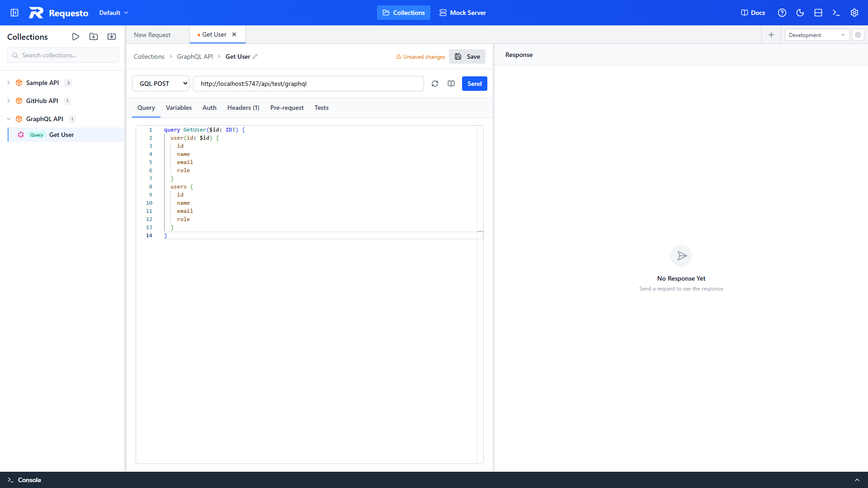The width and height of the screenshot is (868, 488).
Task: Send the request
Action: pos(474,84)
